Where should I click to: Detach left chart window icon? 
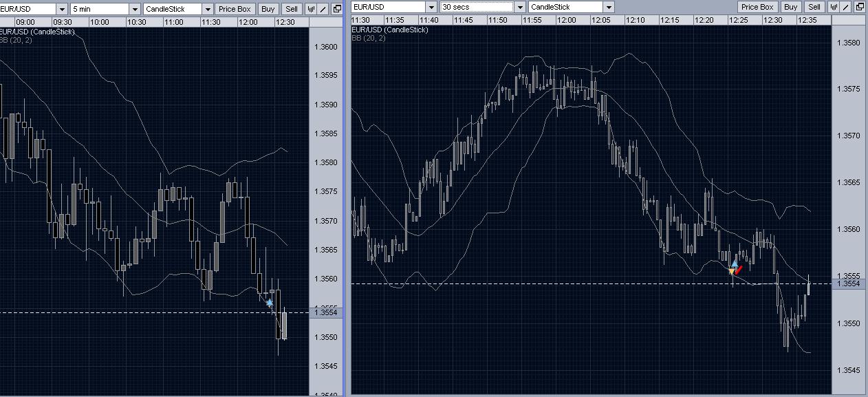(336, 9)
